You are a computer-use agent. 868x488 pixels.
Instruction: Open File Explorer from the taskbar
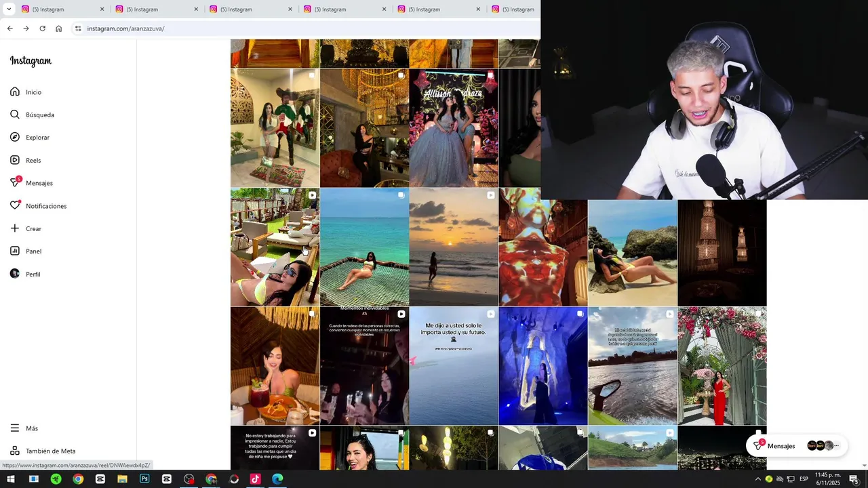[x=122, y=479]
